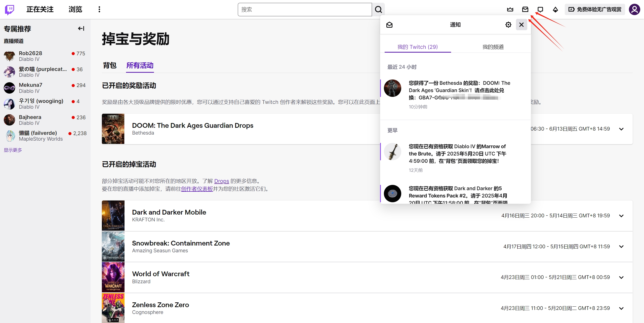The height and width of the screenshot is (323, 644).
Task: Open notification settings gear icon
Action: click(508, 25)
